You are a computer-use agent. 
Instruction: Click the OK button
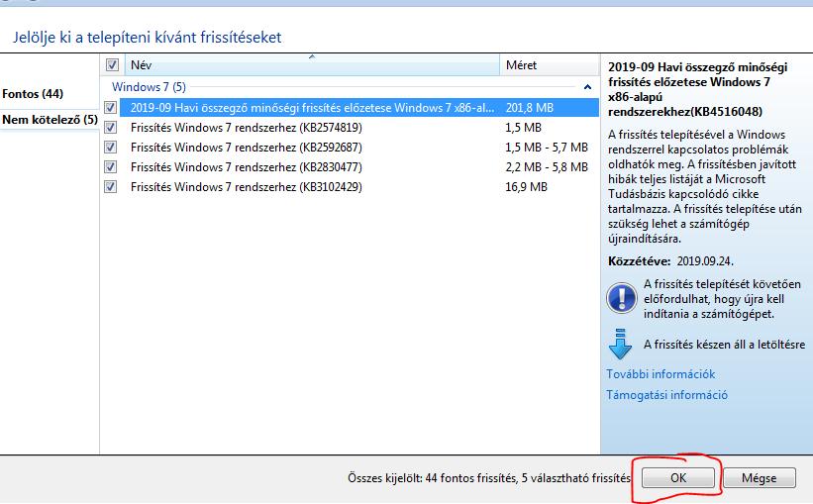(x=677, y=477)
